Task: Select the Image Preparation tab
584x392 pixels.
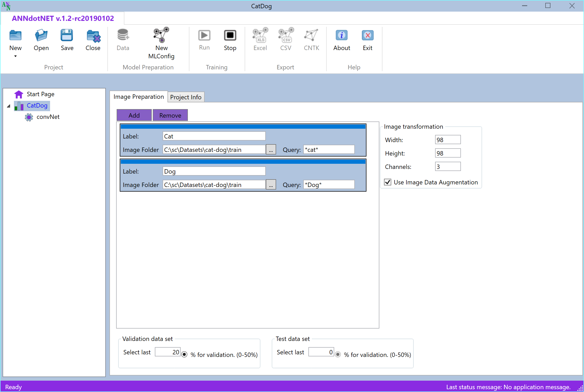Action: 139,97
